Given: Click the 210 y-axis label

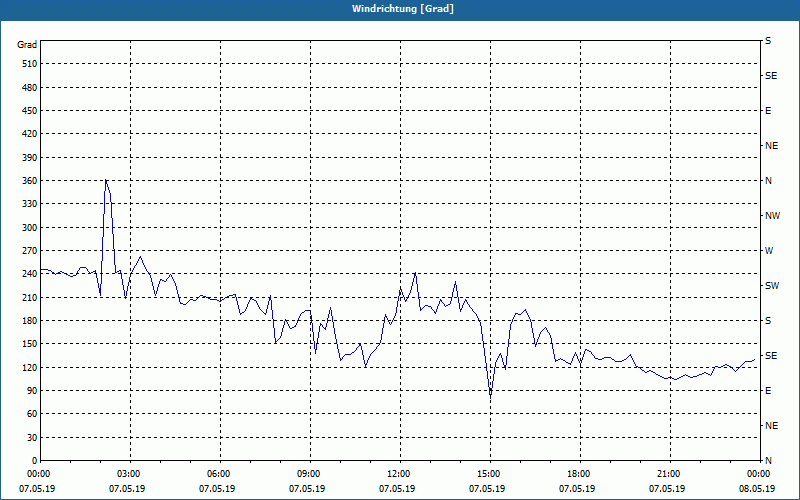Looking at the screenshot, I should tap(30, 297).
